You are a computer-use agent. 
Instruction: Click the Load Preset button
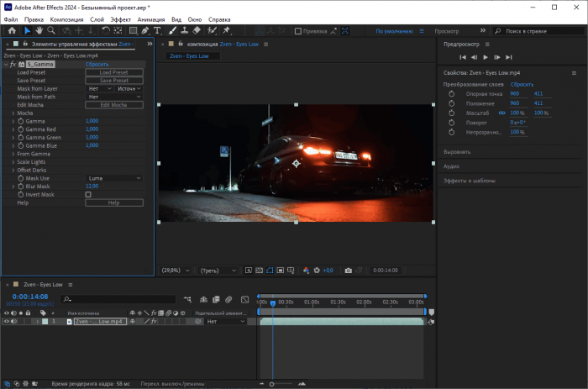coord(114,72)
